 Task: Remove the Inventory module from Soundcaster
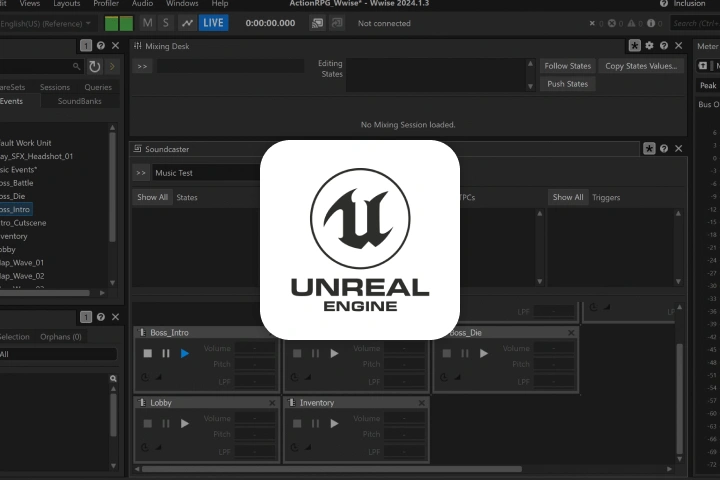pyautogui.click(x=422, y=403)
